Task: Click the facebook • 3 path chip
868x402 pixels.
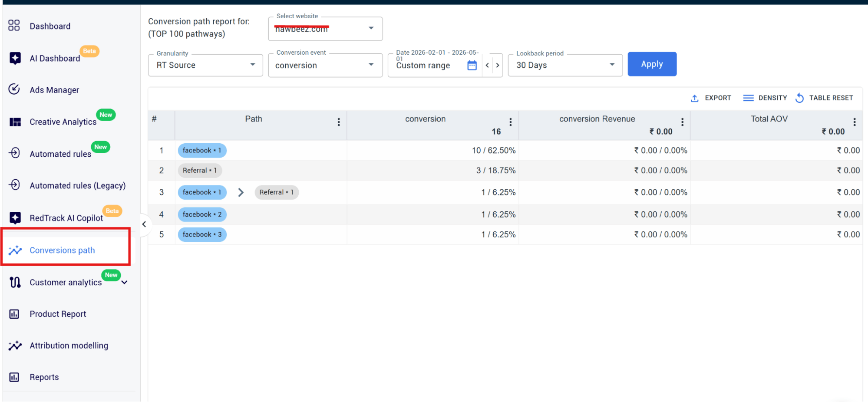Action: point(202,234)
